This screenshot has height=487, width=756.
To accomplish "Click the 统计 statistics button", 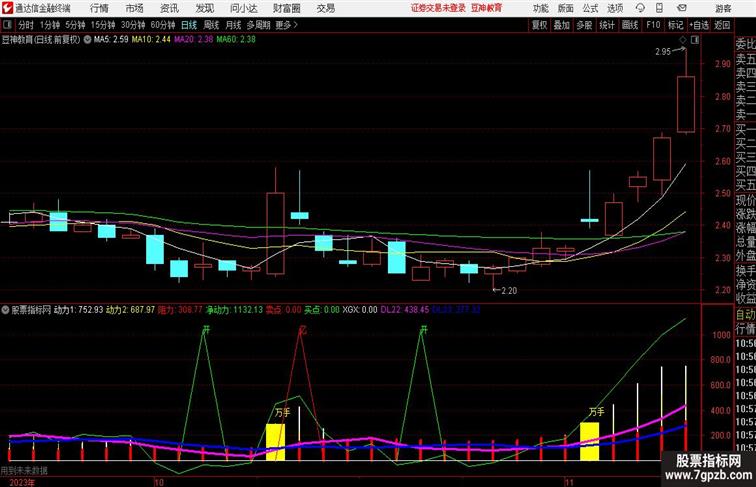I will [x=607, y=25].
